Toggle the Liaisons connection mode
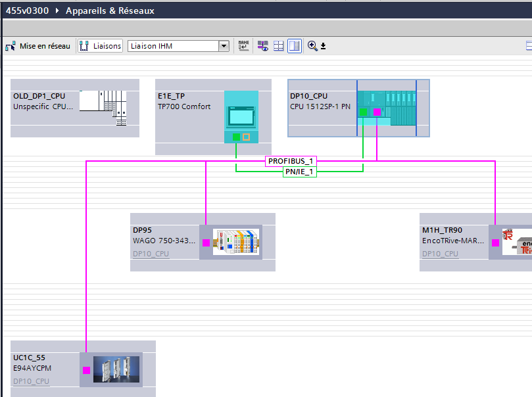This screenshot has width=532, height=397. pos(100,46)
